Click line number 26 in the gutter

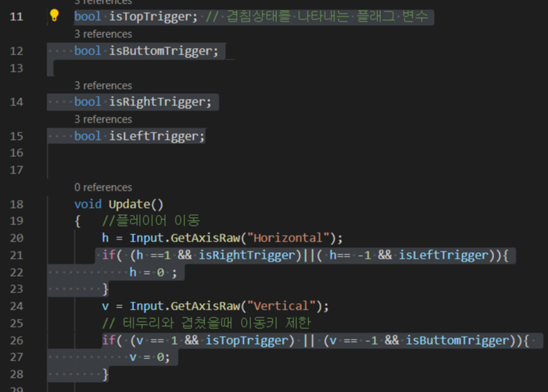[16, 340]
